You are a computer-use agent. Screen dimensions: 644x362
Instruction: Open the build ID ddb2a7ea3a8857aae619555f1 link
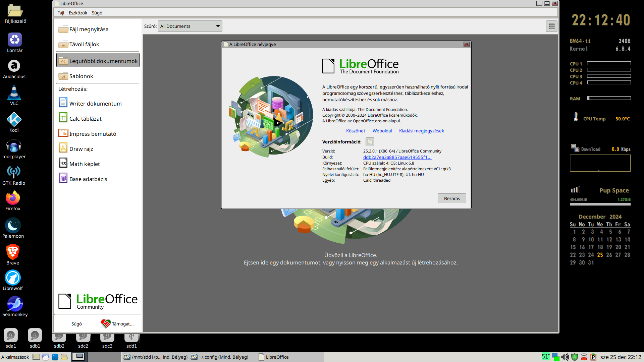[x=397, y=157]
